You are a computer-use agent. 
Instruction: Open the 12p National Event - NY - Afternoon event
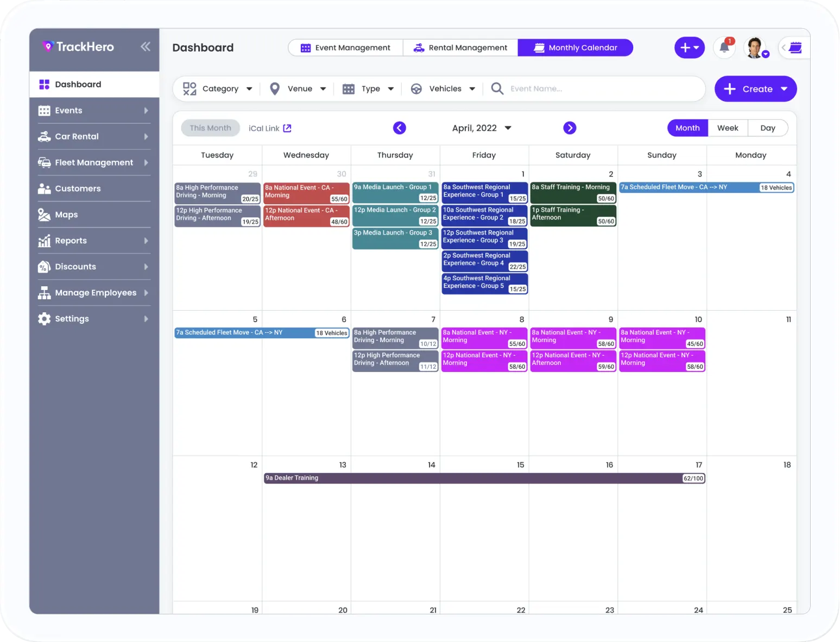click(x=573, y=361)
